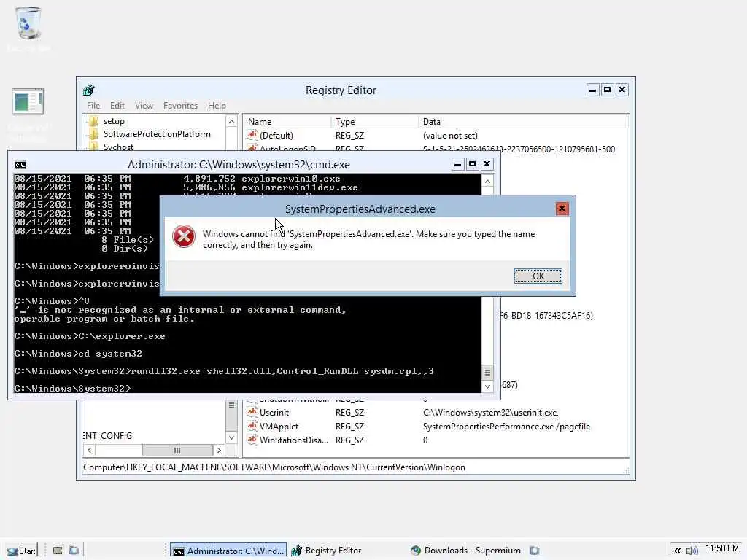This screenshot has height=560, width=747.
Task: Click the cmd prompt line C:\Windows\System32>
Action: [x=72, y=389]
